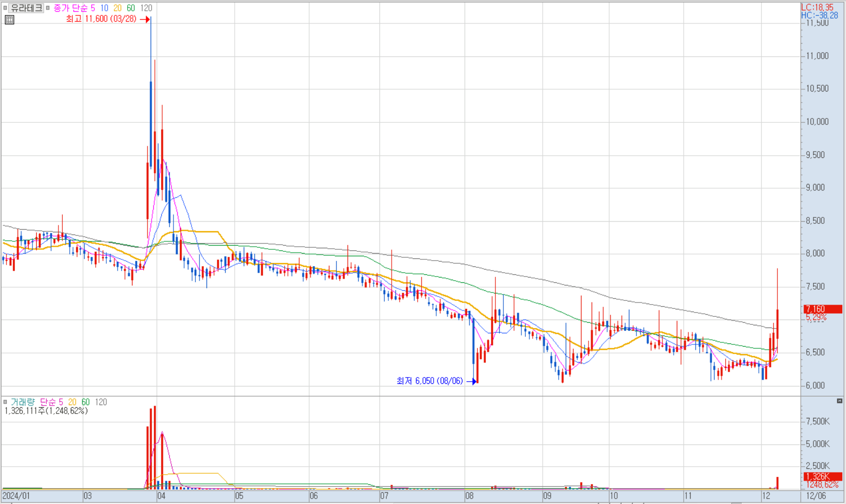
Task: Click the 1248.62% volume change value
Action: (822, 485)
